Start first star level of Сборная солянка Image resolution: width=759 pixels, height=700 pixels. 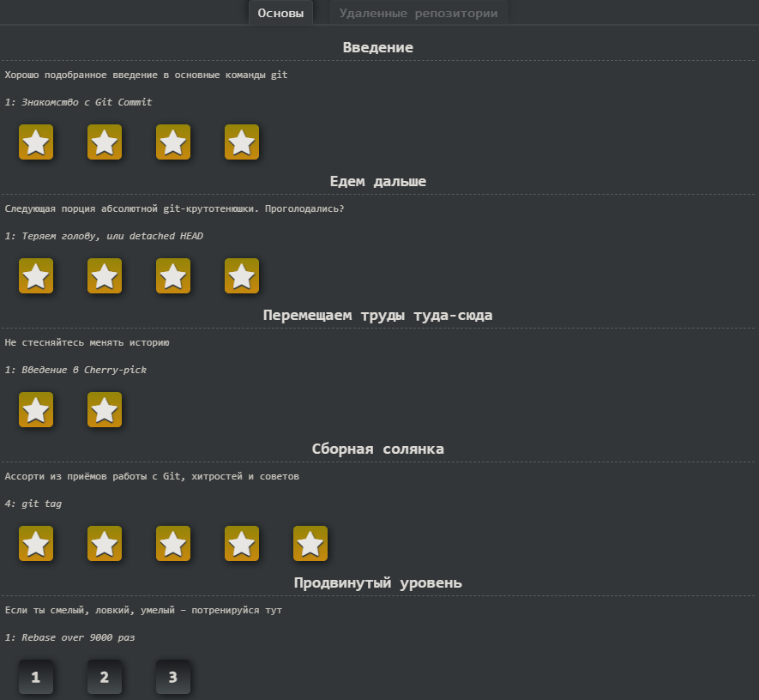pos(36,544)
